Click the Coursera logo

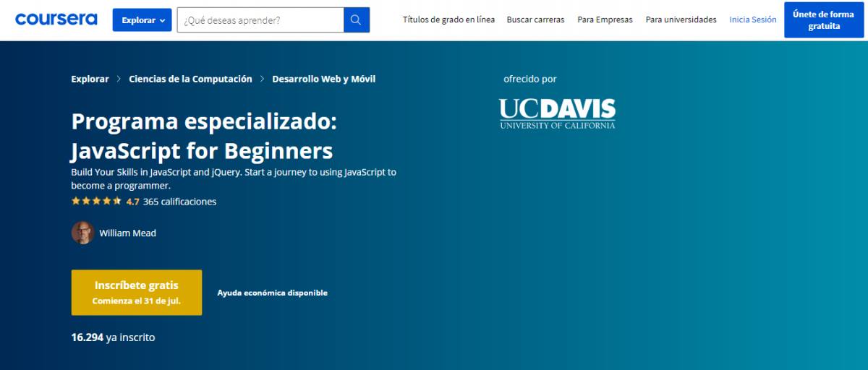56,20
